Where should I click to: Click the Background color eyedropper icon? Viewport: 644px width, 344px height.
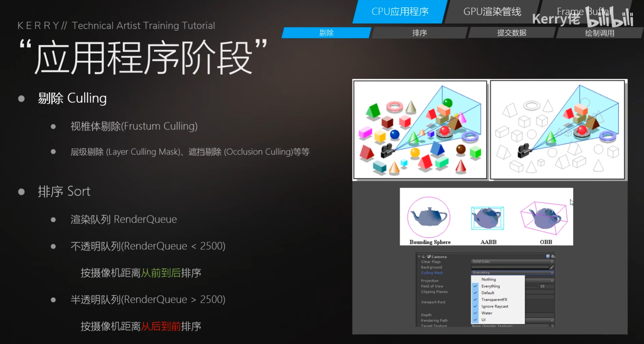point(552,267)
